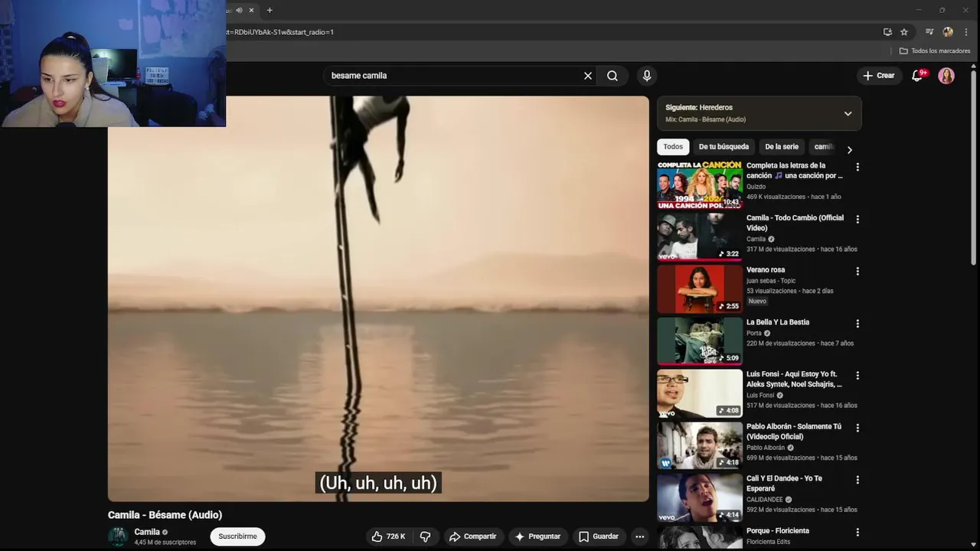Click the magnifier search button
Viewport: 980px width, 551px height.
click(612, 76)
